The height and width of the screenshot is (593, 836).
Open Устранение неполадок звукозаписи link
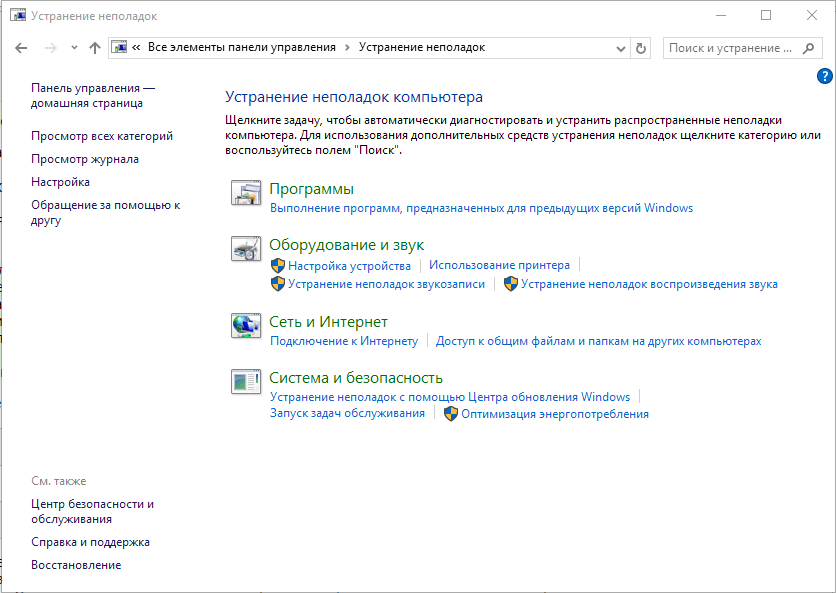(x=387, y=284)
